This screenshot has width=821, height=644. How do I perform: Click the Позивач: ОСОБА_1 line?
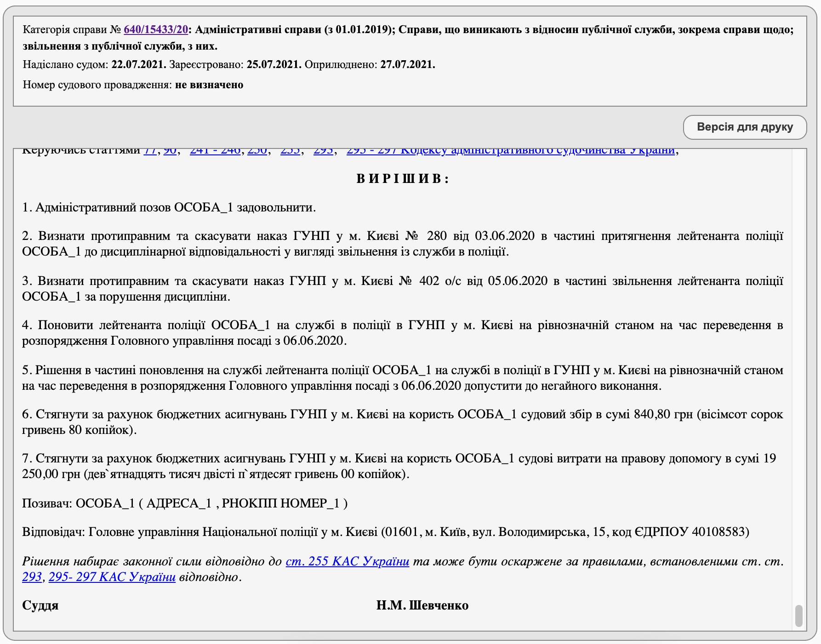click(x=185, y=503)
